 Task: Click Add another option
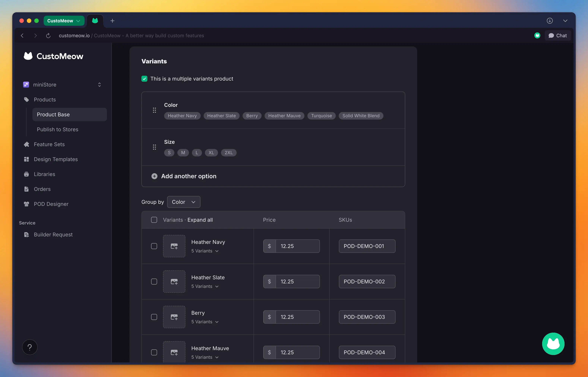pos(189,176)
